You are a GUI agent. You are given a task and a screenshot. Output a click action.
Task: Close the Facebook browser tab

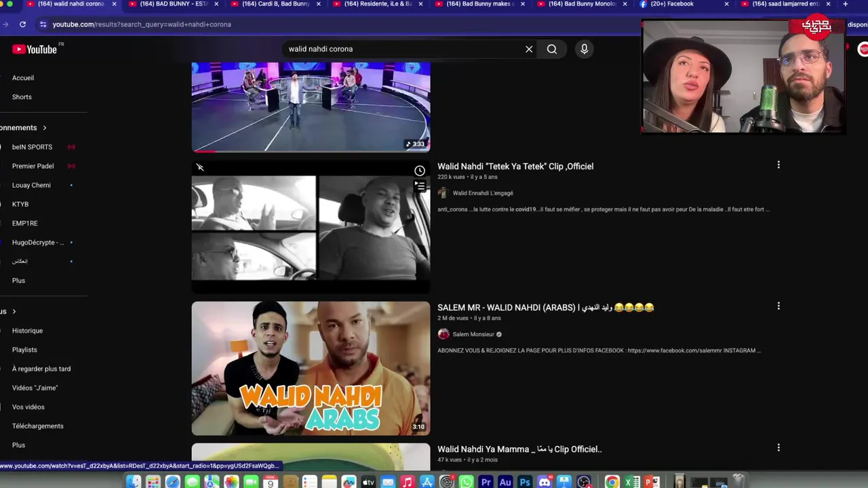click(726, 4)
